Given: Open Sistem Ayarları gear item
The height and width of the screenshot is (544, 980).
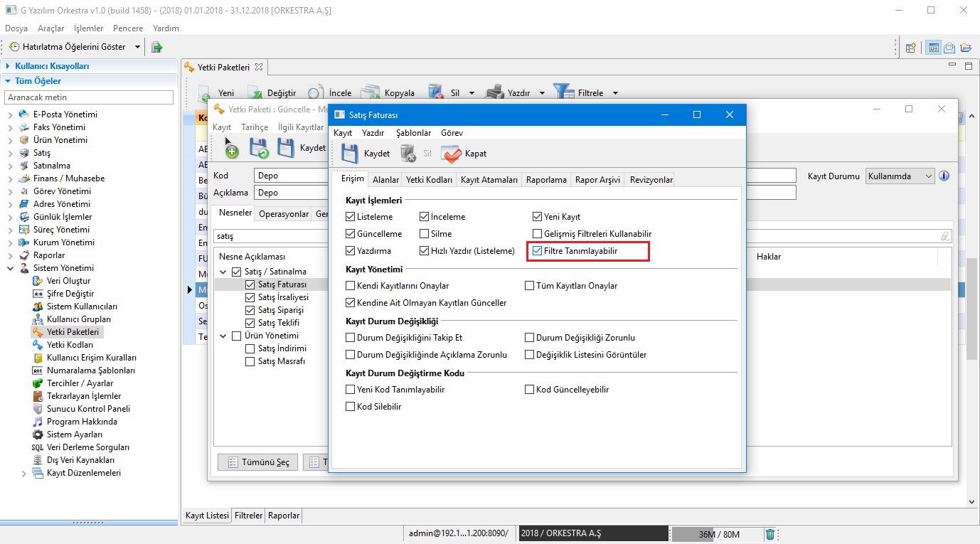Looking at the screenshot, I should [x=75, y=434].
